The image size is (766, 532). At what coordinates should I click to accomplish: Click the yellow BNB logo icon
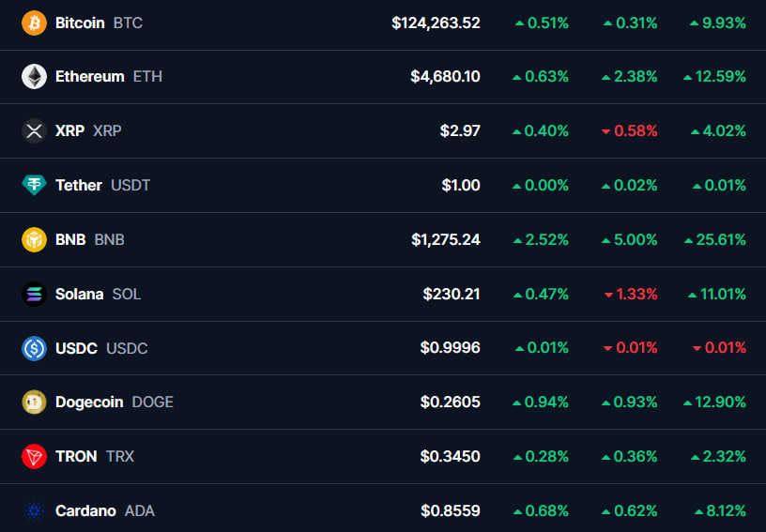[x=34, y=239]
